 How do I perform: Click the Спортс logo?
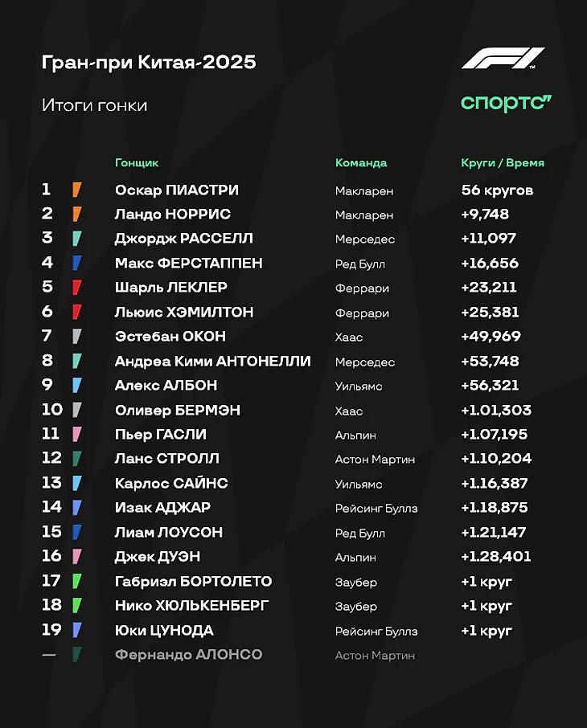click(506, 103)
